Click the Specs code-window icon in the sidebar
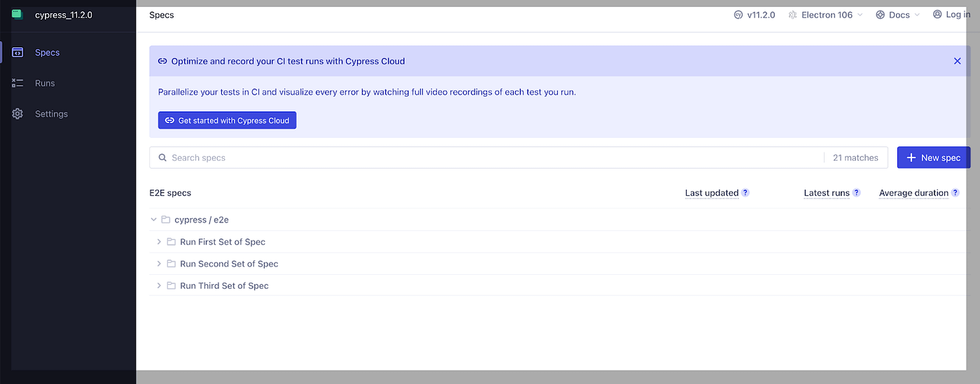This screenshot has height=384, width=980. click(18, 52)
